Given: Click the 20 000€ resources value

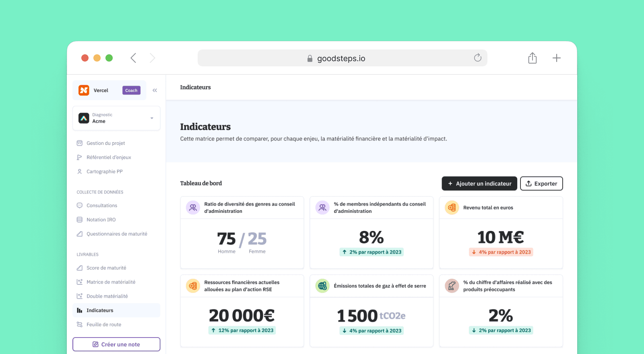Looking at the screenshot, I should coord(242,316).
